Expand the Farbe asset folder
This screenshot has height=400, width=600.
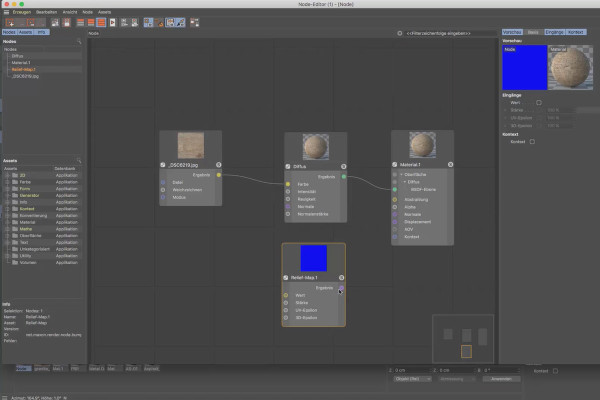(7, 182)
